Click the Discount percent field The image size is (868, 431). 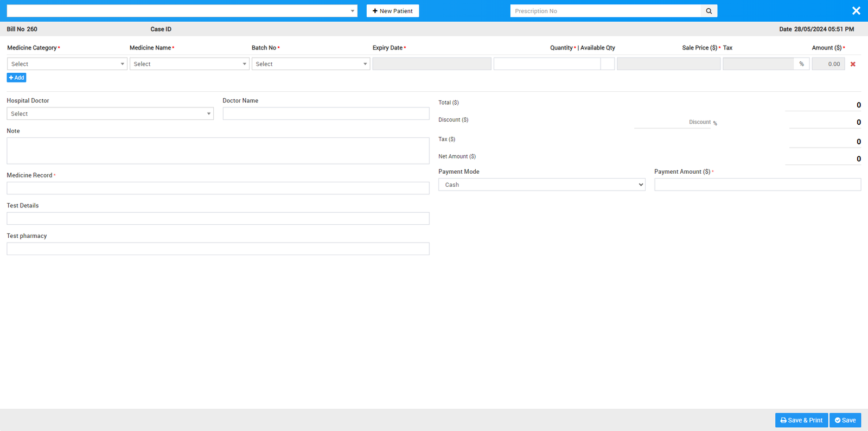tap(672, 122)
